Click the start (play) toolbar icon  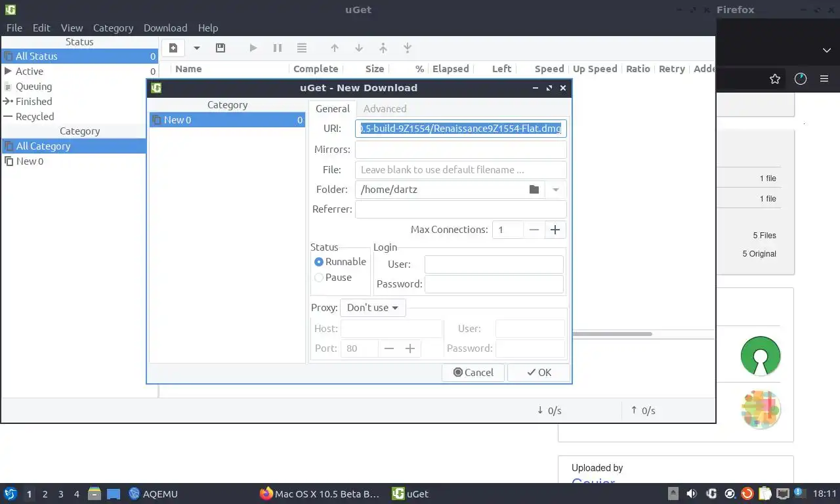click(x=253, y=48)
